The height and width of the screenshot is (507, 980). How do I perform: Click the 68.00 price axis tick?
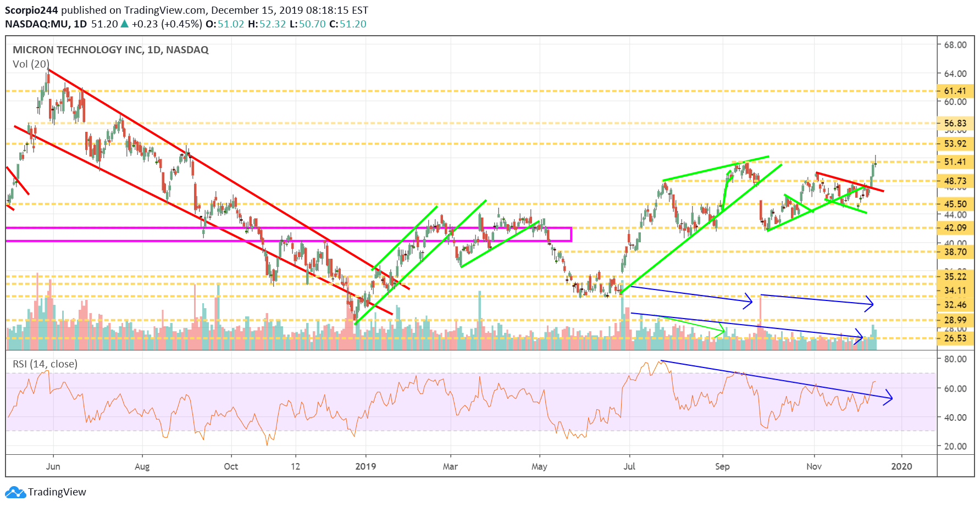(x=955, y=45)
